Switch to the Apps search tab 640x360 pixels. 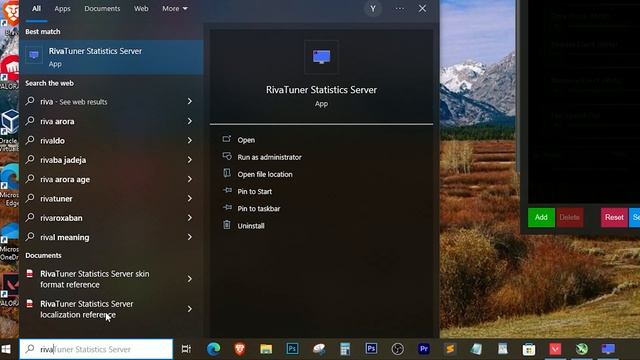click(62, 9)
